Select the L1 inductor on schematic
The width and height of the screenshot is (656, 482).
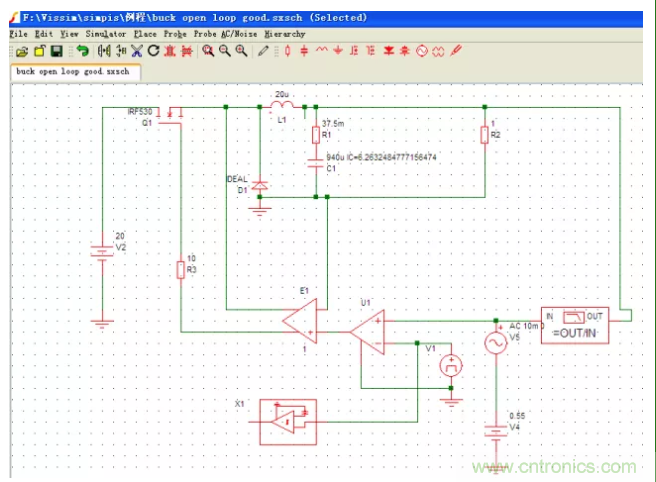281,104
